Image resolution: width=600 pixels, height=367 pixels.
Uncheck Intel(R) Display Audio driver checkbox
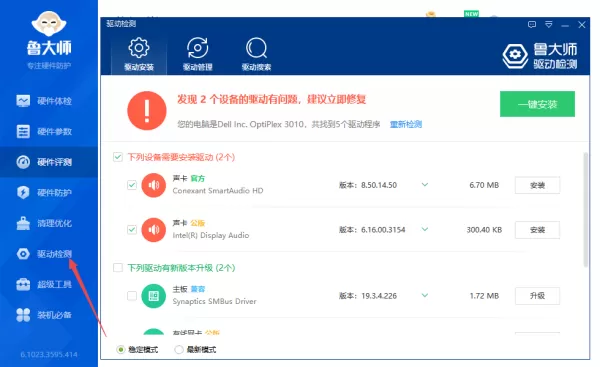click(x=132, y=230)
